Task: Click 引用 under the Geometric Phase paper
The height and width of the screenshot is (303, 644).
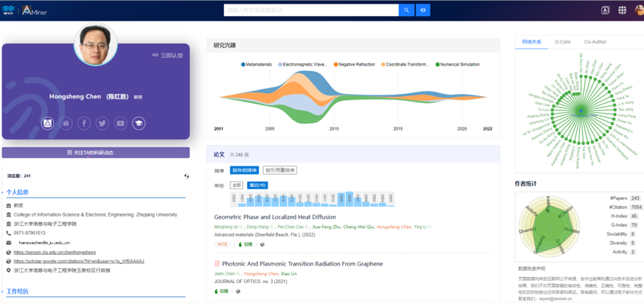Action: pyautogui.click(x=245, y=244)
